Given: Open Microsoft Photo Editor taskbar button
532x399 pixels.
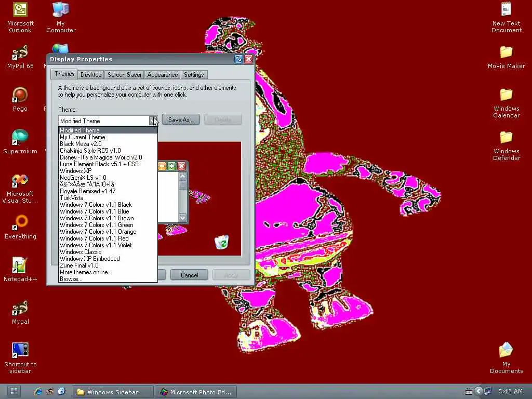Looking at the screenshot, I should (195, 392).
